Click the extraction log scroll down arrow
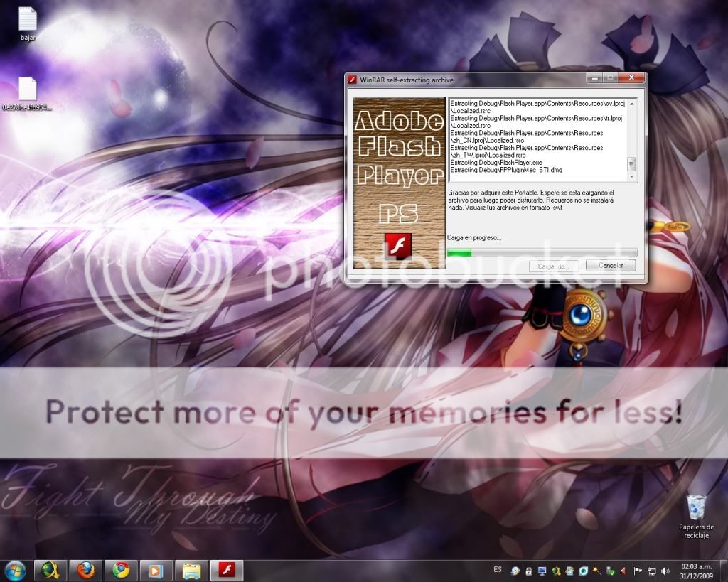 pyautogui.click(x=631, y=176)
